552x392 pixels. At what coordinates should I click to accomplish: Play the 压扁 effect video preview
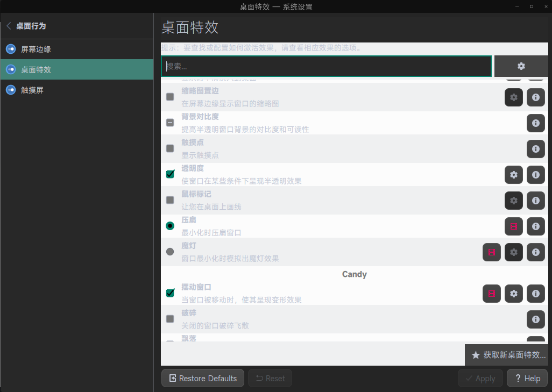click(514, 226)
